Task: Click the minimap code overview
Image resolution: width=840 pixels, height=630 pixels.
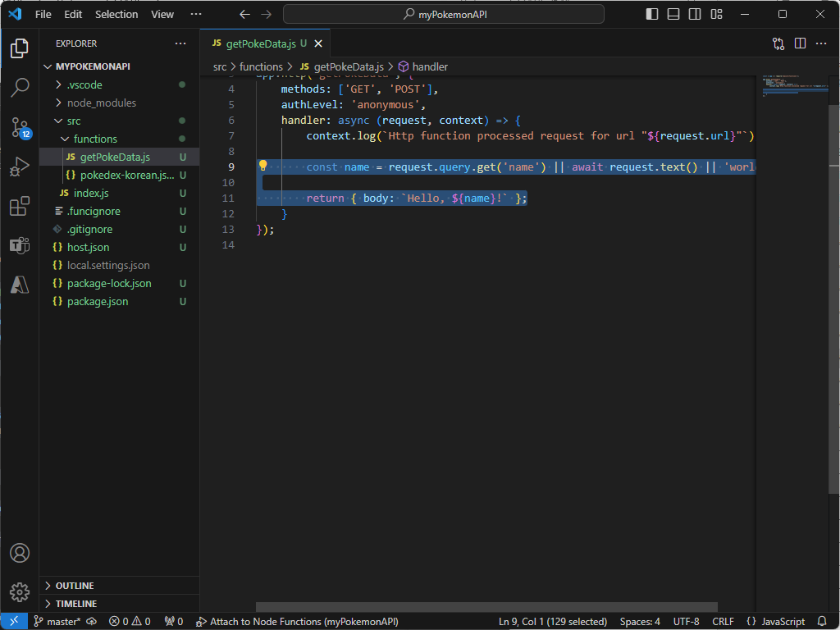Action: point(795,85)
